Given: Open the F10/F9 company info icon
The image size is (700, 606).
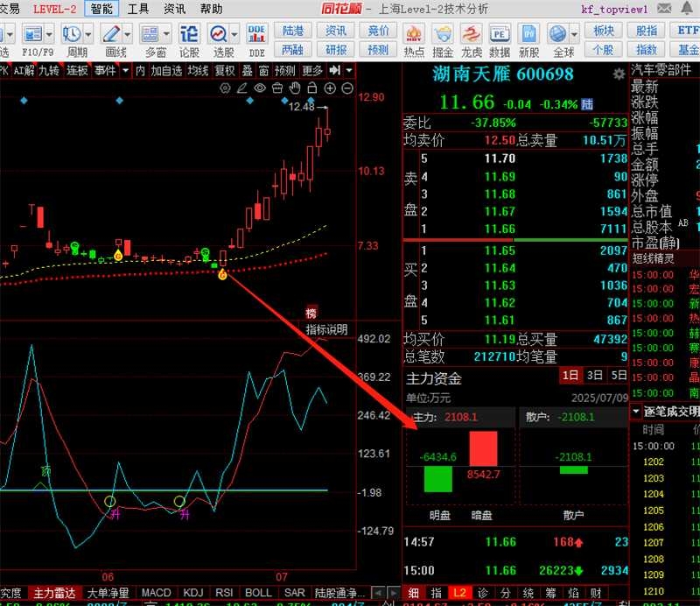Looking at the screenshot, I should [32, 34].
